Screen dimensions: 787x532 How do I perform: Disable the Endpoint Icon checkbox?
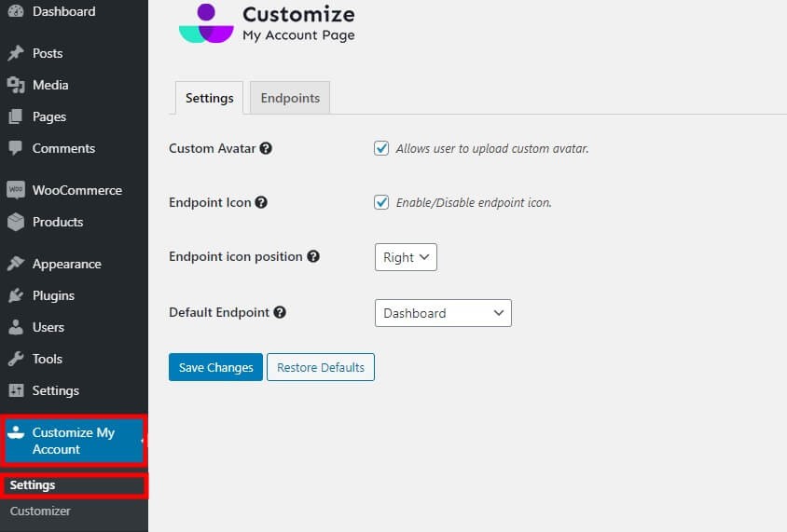pos(381,202)
